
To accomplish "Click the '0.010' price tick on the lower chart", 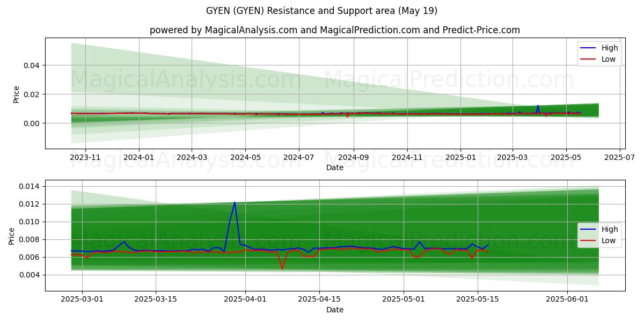I will click(x=31, y=222).
